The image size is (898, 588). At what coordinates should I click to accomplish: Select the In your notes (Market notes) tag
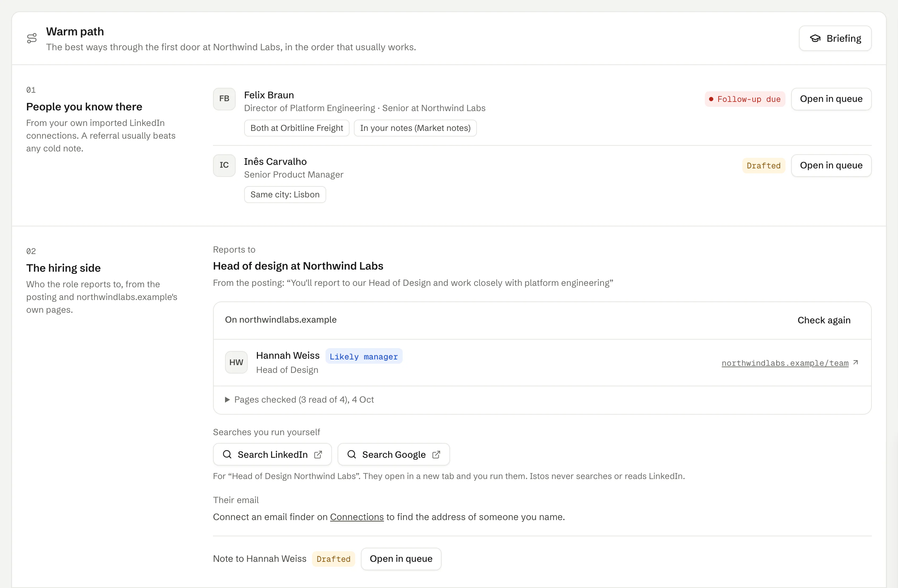click(415, 128)
